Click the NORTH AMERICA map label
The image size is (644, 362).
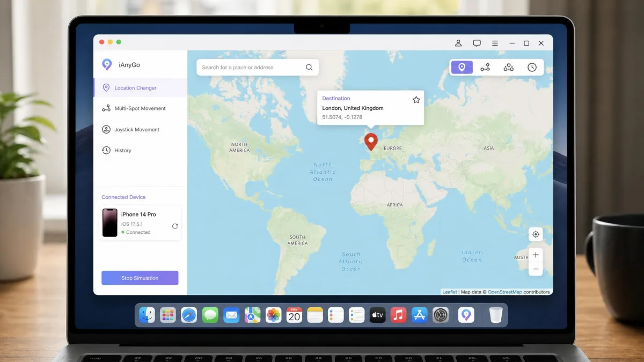[239, 147]
